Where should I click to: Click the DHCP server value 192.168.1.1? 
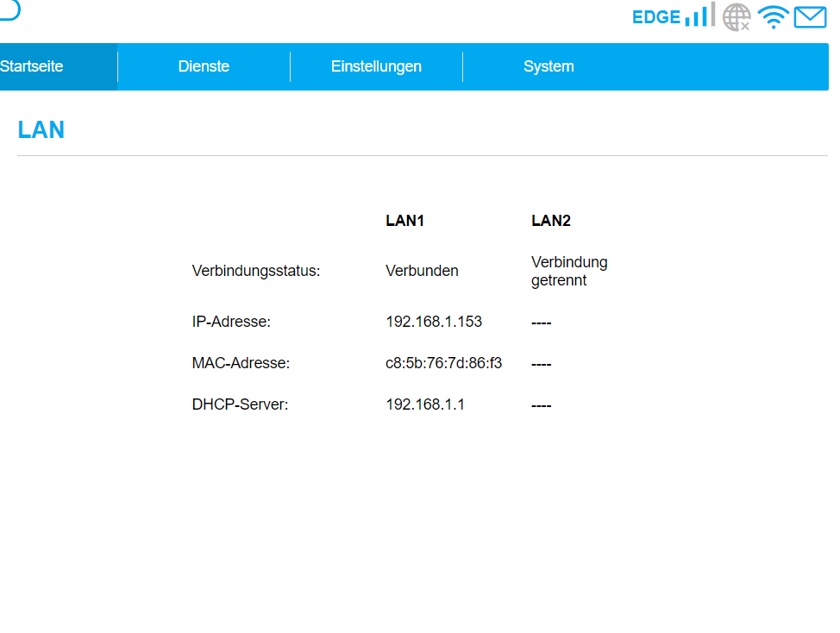pyautogui.click(x=425, y=404)
